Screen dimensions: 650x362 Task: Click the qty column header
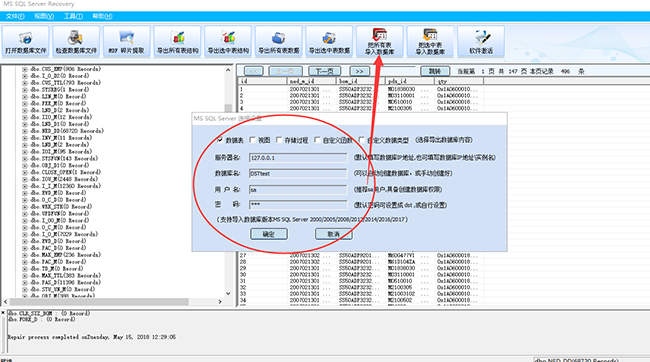tap(458, 81)
